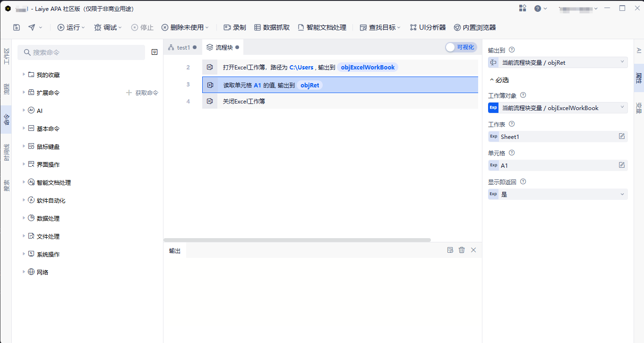Click the 查找目标 toolbar button
Image resolution: width=644 pixels, height=343 pixels.
380,27
